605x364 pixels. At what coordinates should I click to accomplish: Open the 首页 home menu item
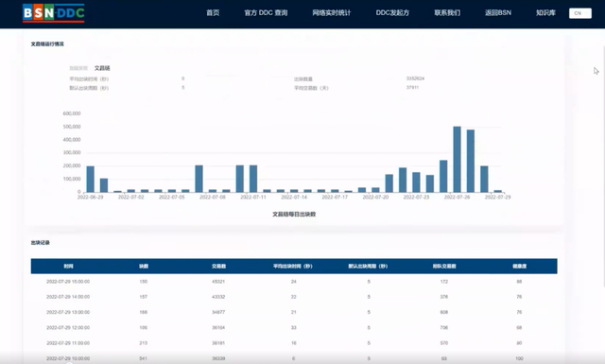tap(213, 12)
